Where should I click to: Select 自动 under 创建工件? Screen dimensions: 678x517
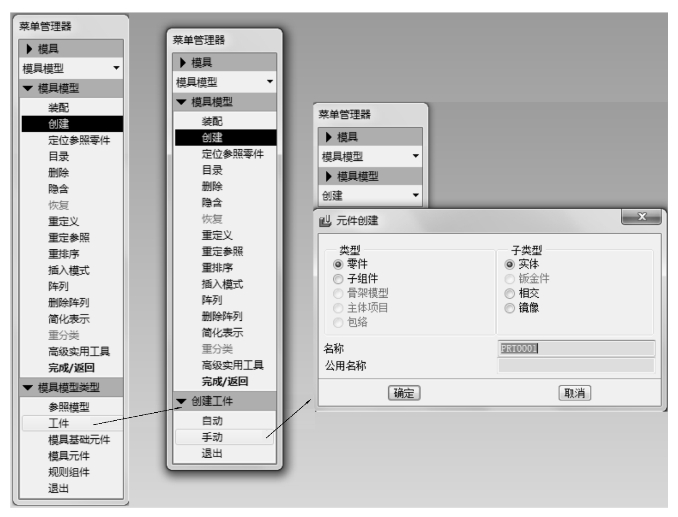point(212,421)
